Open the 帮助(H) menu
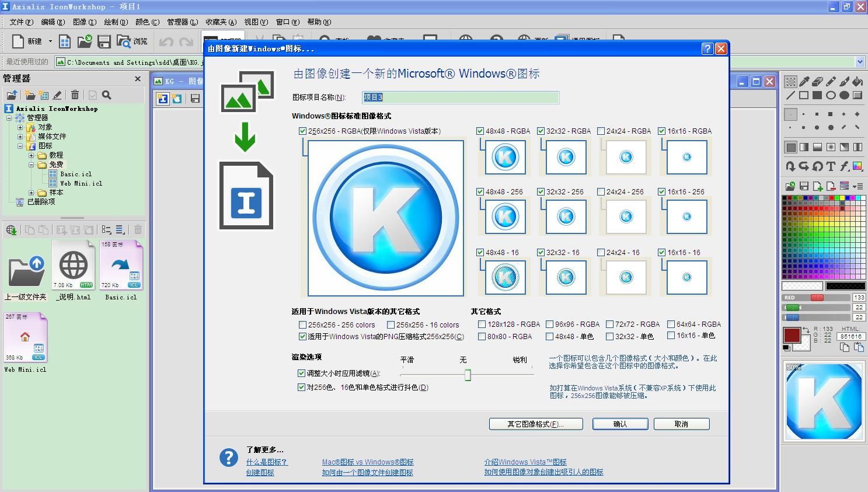Screen dimensions: 868x492 tap(319, 22)
